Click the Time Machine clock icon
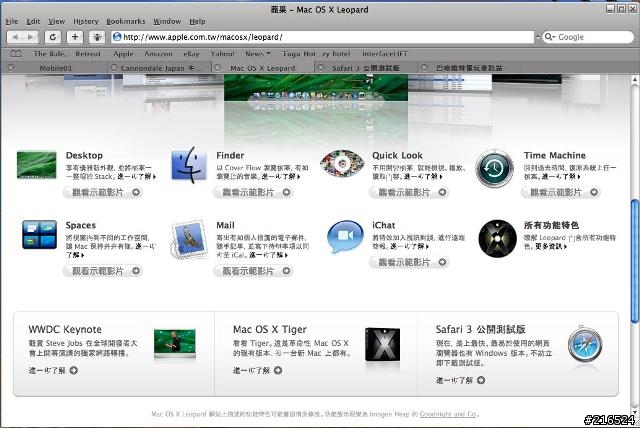This screenshot has width=640, height=428. point(494,168)
